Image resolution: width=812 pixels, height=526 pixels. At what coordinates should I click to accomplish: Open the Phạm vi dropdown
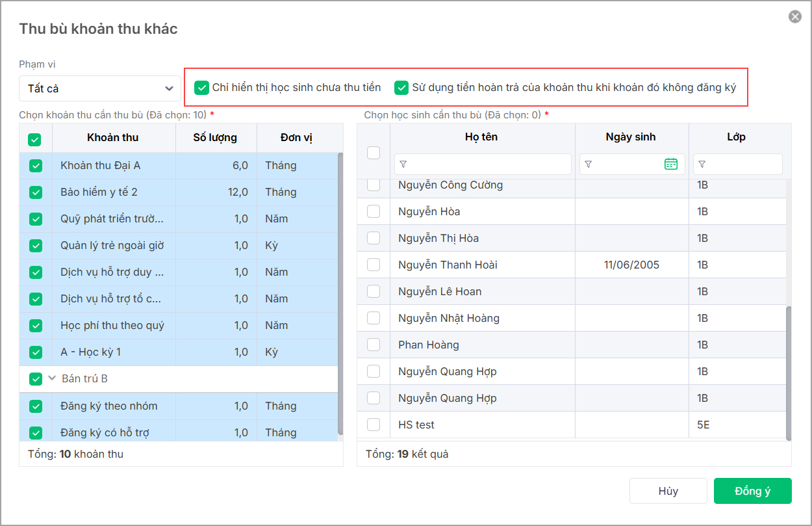(x=100, y=88)
